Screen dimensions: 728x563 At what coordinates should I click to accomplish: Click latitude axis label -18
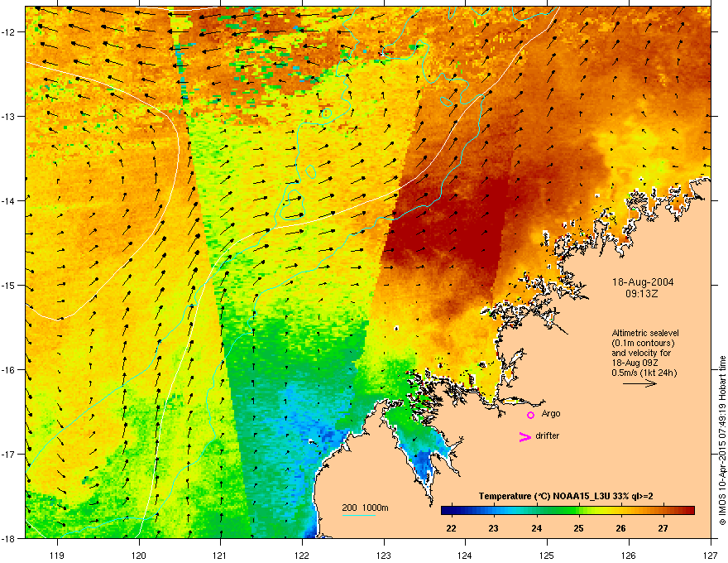[x=9, y=538]
